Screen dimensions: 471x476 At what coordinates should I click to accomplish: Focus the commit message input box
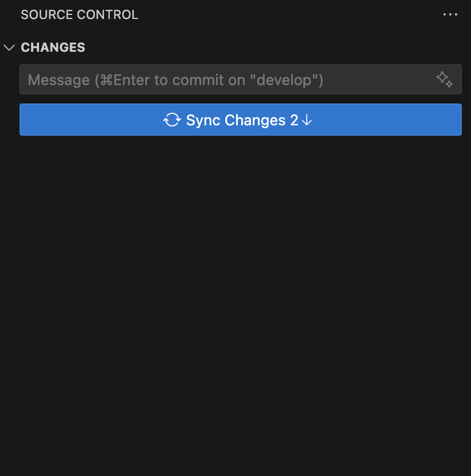[x=241, y=79]
